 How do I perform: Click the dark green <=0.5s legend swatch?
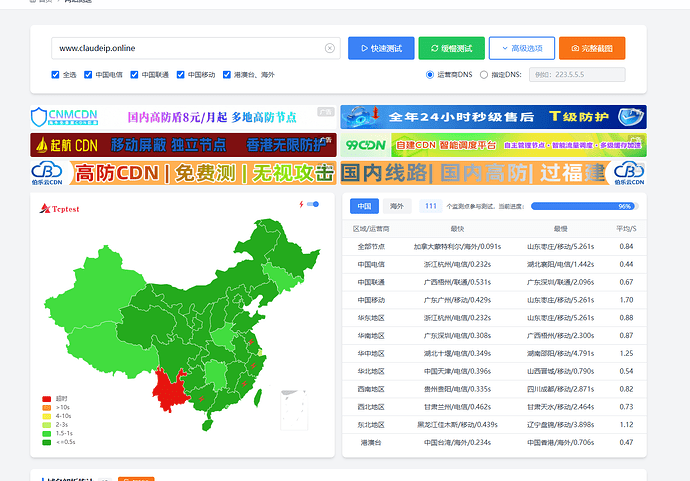point(47,442)
